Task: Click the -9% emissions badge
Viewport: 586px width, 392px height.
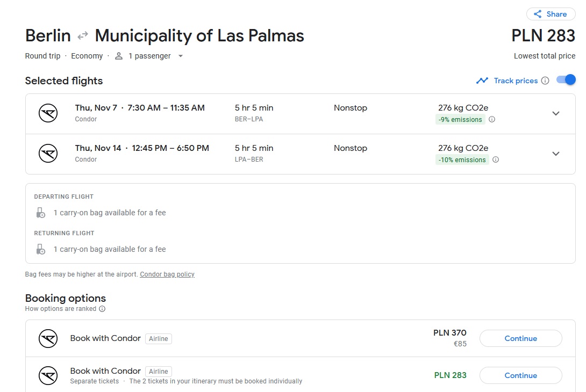Action: pos(460,119)
